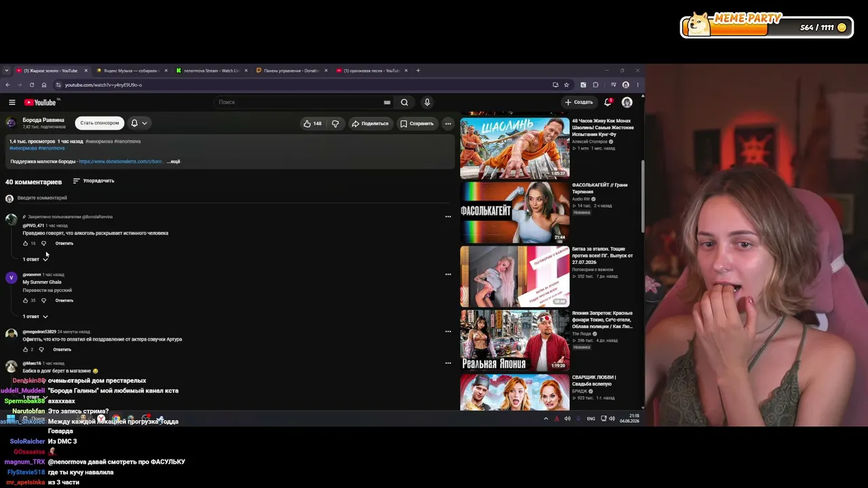Open subscription notification bell dropdown
This screenshot has height=488, width=868.
[x=138, y=123]
